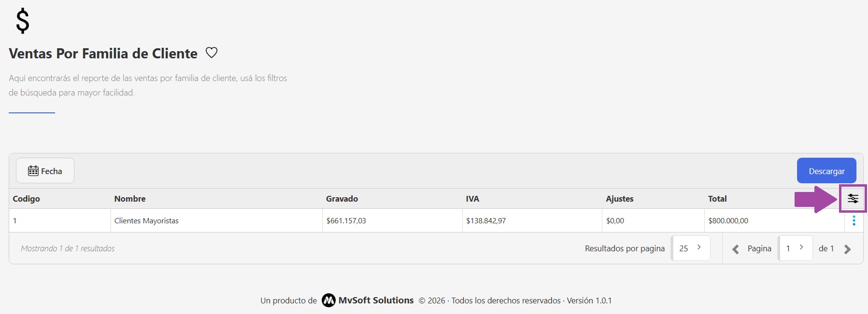Screen dimensions: 868x314
Task: Select the Clientes Mayoristas row
Action: click(x=146, y=220)
